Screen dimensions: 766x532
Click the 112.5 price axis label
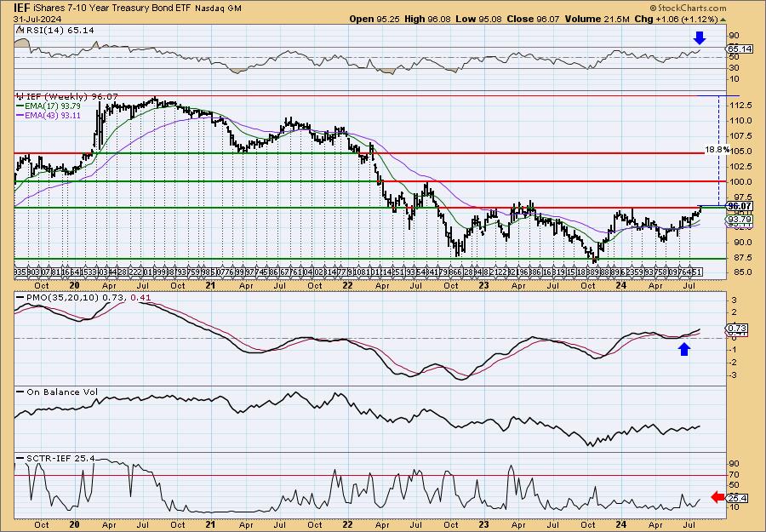740,105
